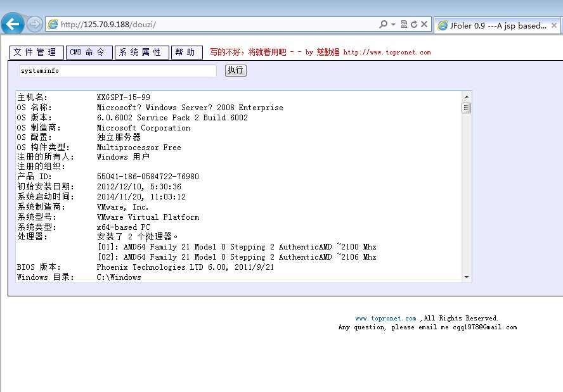This screenshot has height=392, width=563.
Task: Refresh the page with the reload icon
Action: pos(414,24)
